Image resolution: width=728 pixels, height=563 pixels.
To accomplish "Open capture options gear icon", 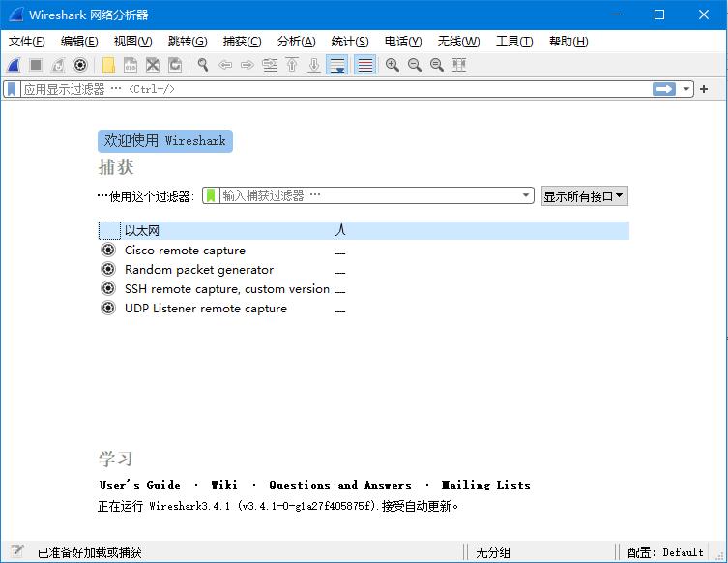I will [80, 65].
